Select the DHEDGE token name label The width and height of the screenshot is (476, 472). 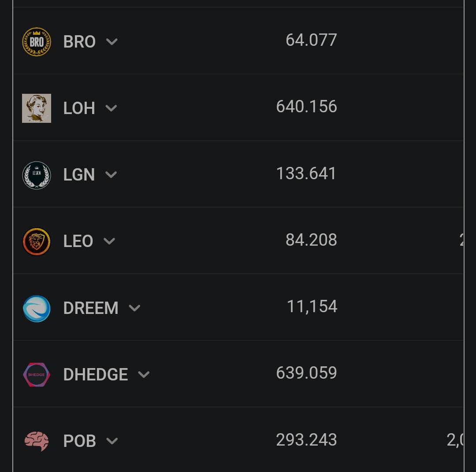(96, 375)
